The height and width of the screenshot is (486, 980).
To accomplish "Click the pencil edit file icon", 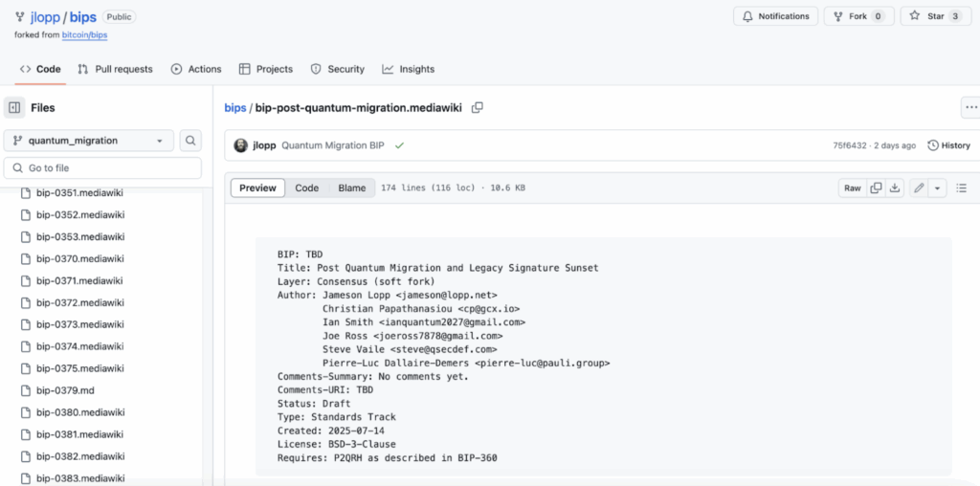I will pos(919,188).
